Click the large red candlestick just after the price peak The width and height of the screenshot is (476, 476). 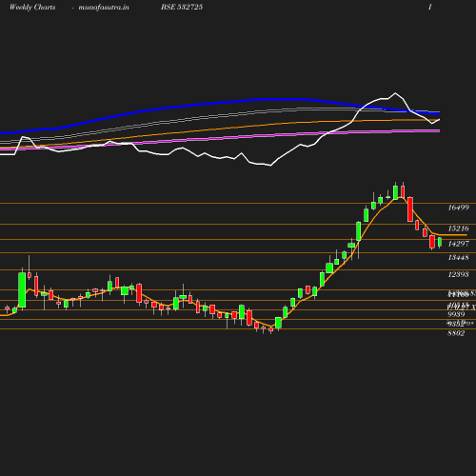(x=410, y=209)
